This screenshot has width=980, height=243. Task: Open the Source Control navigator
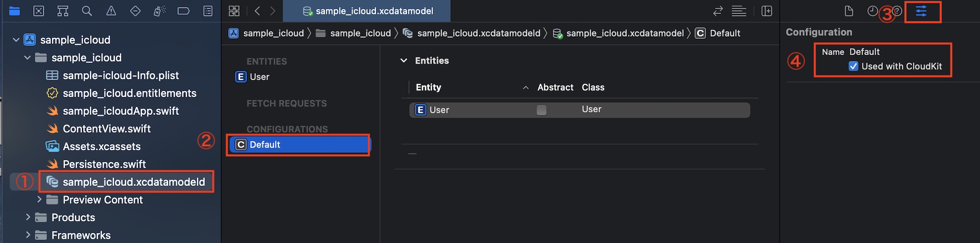coord(39,11)
